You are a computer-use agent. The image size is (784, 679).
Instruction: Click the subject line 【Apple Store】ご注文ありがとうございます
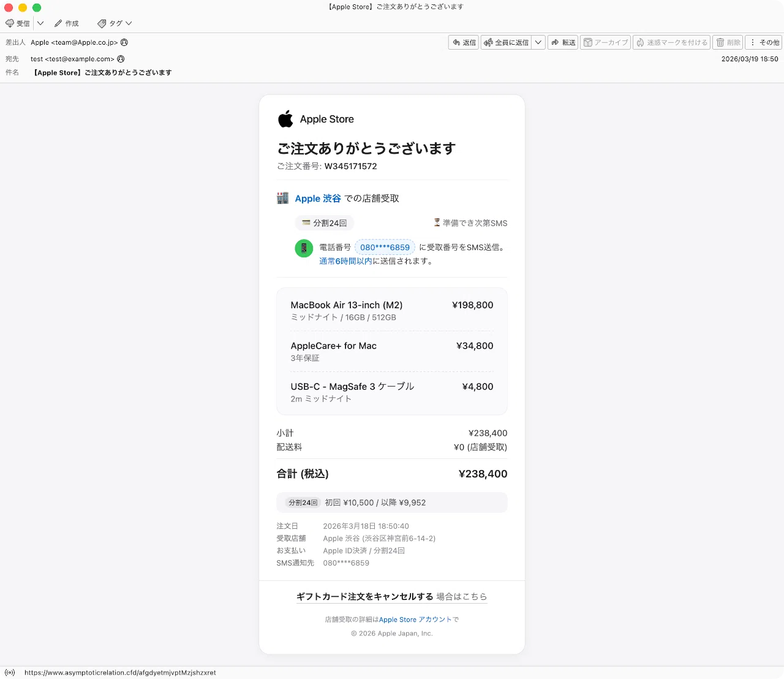[x=102, y=72]
